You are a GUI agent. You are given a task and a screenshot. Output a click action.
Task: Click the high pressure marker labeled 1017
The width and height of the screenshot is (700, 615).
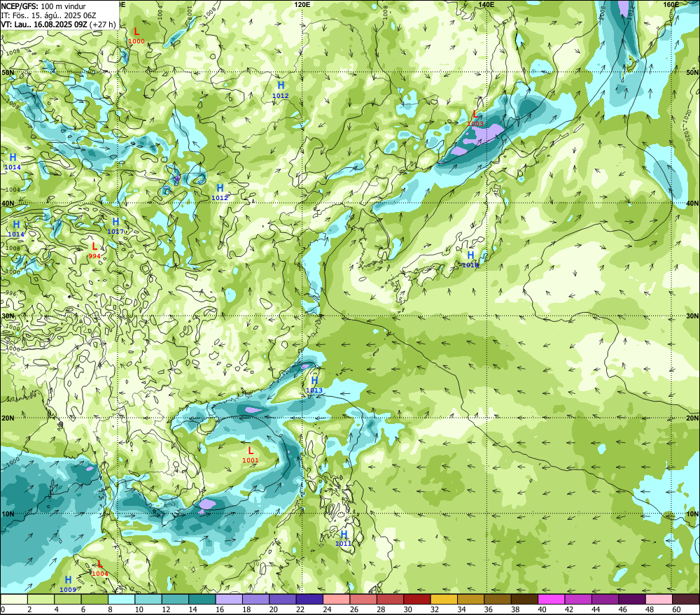(115, 226)
